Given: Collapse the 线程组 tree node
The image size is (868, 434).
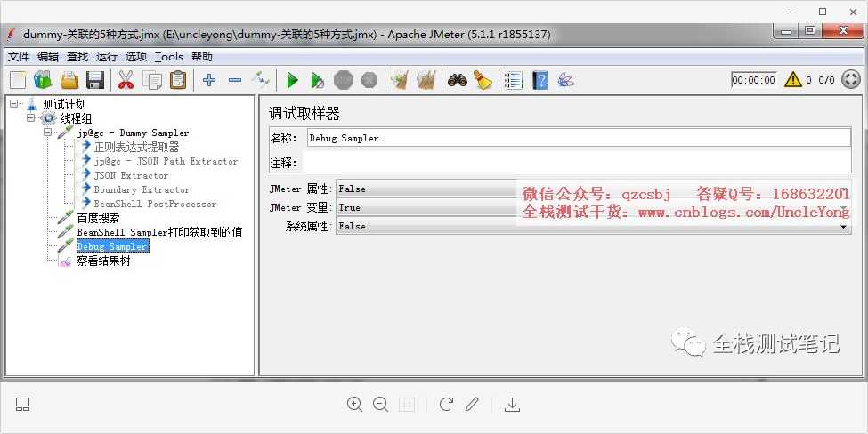Looking at the screenshot, I should [x=30, y=117].
